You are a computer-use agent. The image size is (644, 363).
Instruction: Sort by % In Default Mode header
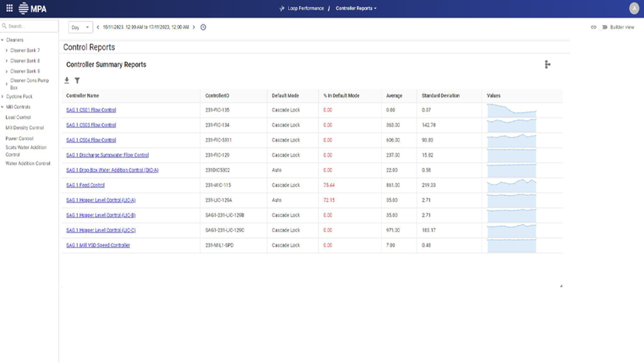coord(341,96)
